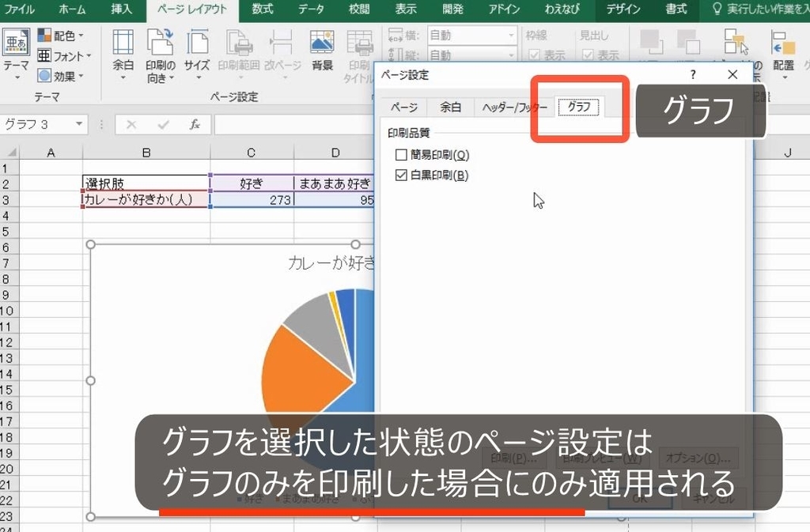
Task: Open the フォント theme fonts menu
Action: pos(65,55)
